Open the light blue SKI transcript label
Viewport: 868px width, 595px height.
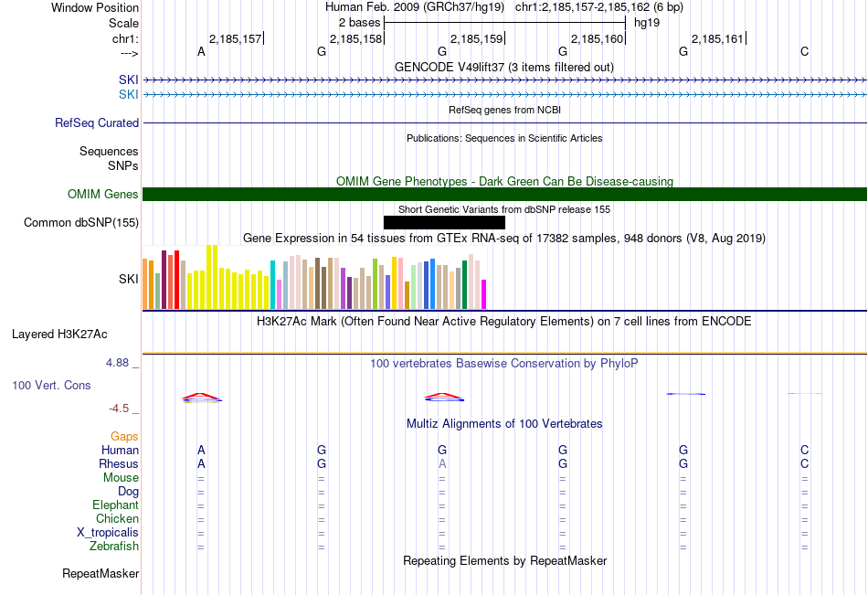129,95
